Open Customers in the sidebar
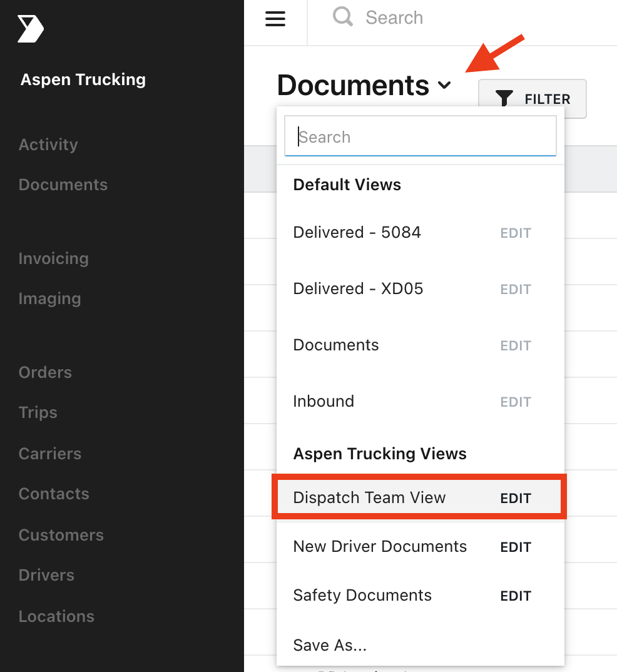The width and height of the screenshot is (617, 672). point(61,535)
